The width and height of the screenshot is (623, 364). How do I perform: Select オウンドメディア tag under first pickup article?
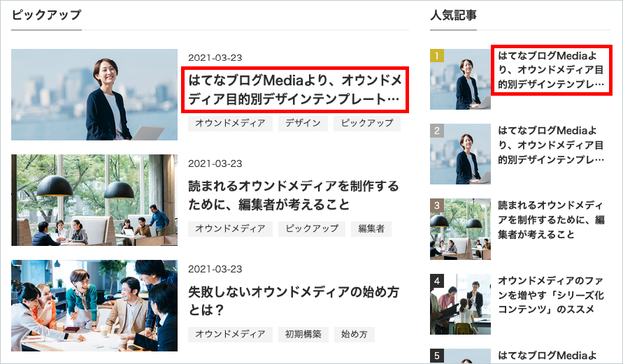pos(230,123)
